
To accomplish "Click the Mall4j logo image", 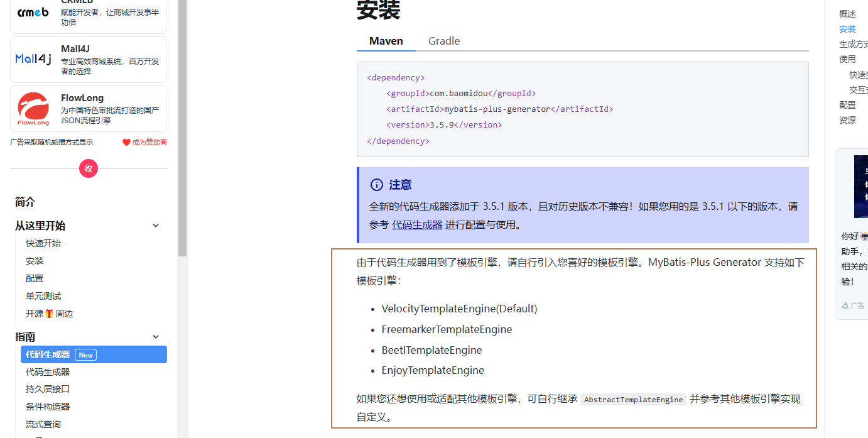I will pyautogui.click(x=33, y=59).
